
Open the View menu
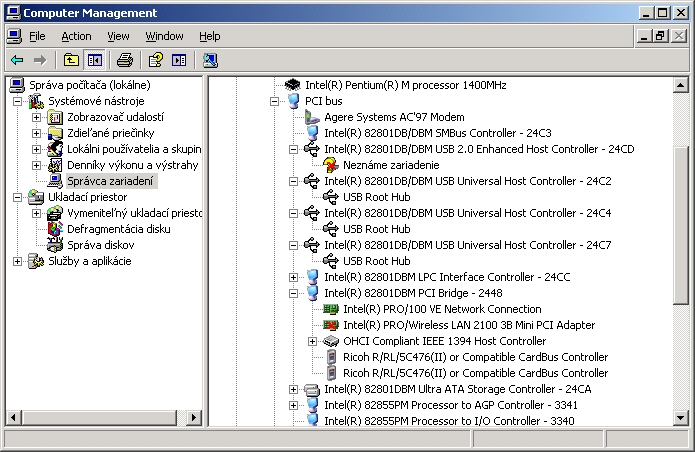click(118, 36)
